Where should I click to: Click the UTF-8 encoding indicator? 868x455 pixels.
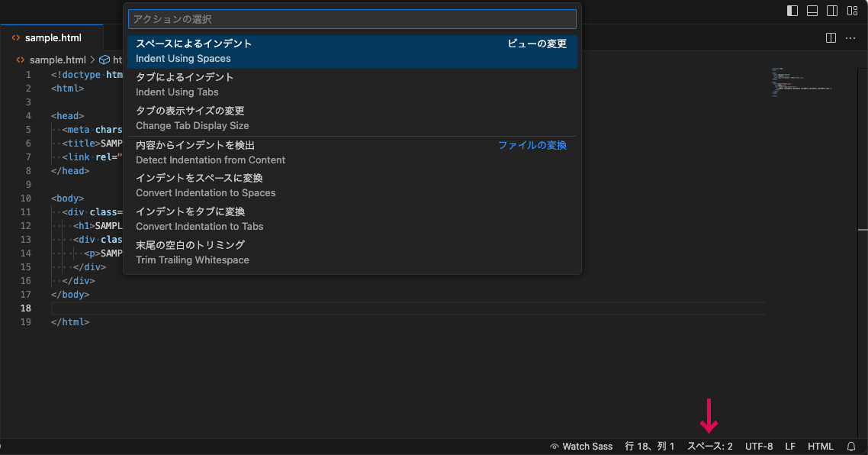tap(759, 446)
